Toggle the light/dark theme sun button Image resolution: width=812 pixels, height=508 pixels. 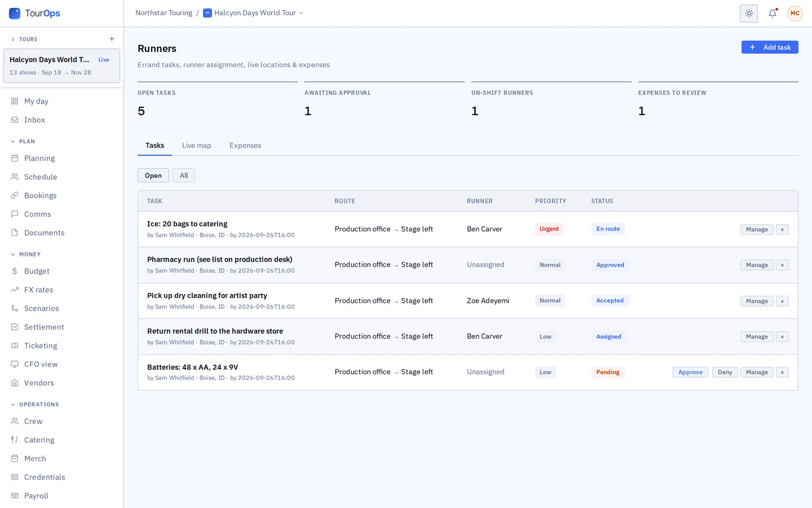(x=749, y=14)
